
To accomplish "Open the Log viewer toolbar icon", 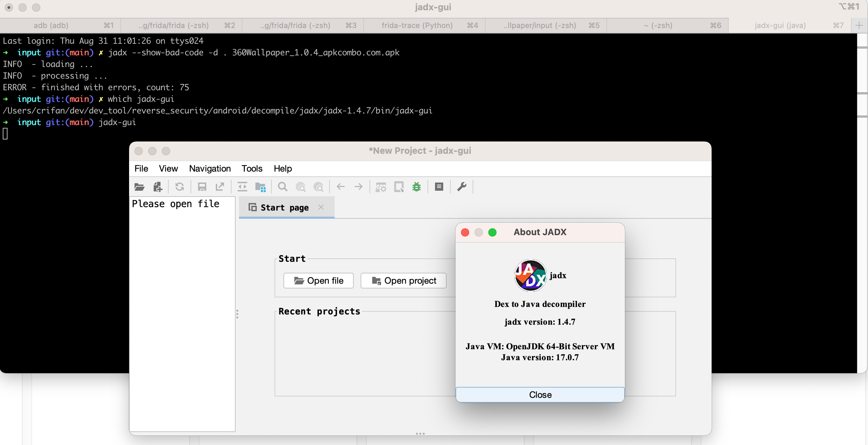I will [x=439, y=187].
